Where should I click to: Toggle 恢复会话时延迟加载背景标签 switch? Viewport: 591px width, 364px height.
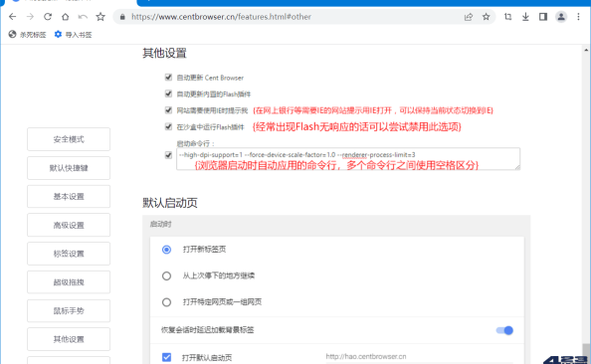pyautogui.click(x=504, y=330)
